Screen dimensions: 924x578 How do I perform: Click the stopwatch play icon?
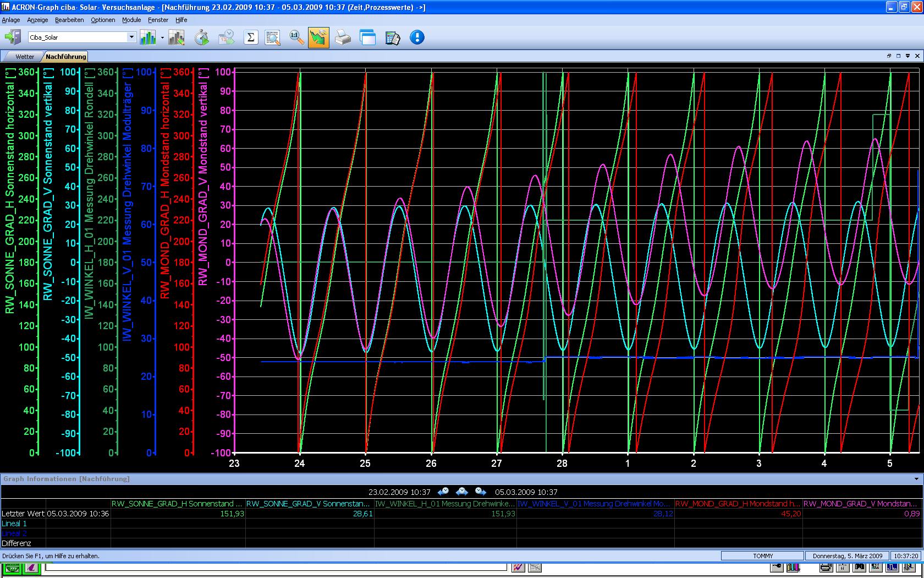[x=202, y=37]
